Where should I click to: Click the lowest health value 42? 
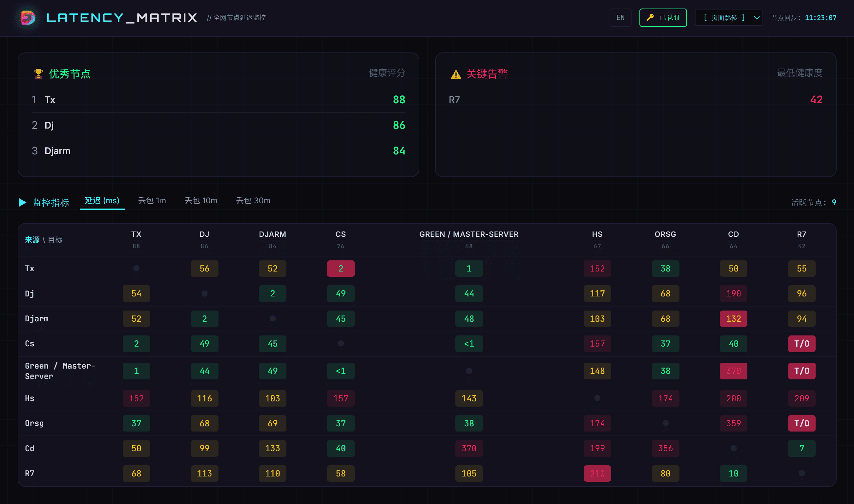tap(816, 100)
